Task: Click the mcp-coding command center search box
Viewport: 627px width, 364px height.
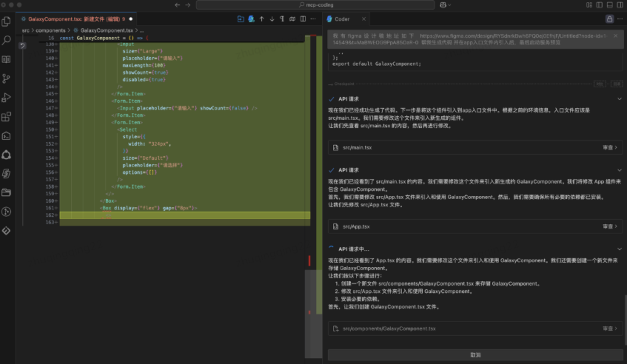Action: [x=315, y=5]
